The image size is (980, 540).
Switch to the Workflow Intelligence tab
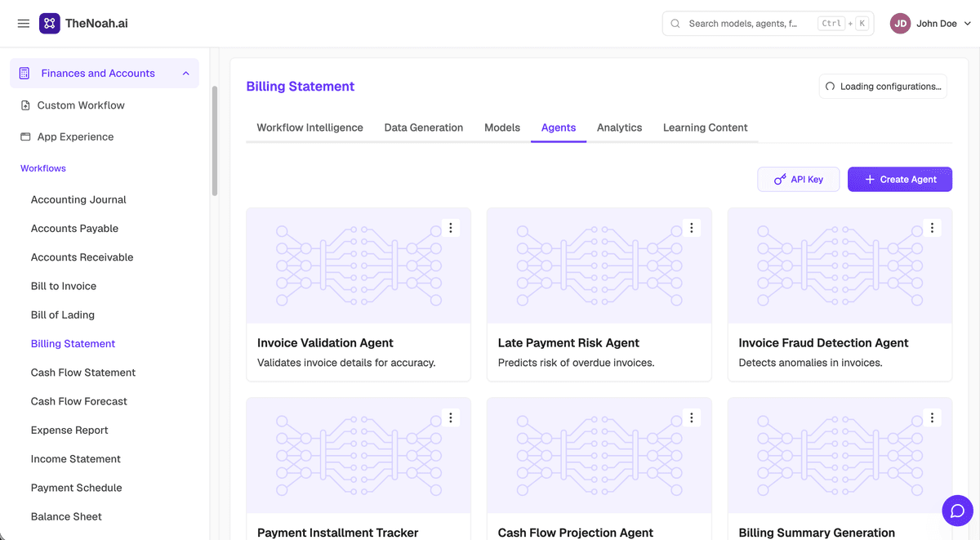point(310,127)
